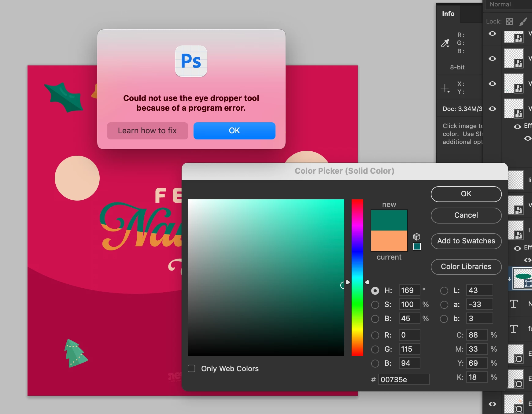Screen dimensions: 532x414
Task: Open Color Libraries from the Color Picker
Action: (466, 267)
